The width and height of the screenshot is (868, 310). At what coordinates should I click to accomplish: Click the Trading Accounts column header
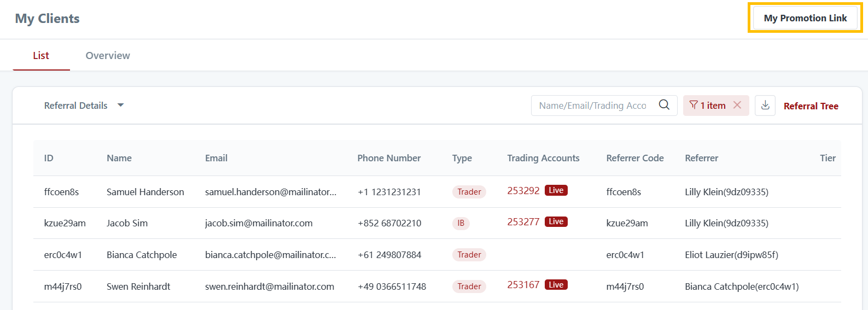[543, 158]
